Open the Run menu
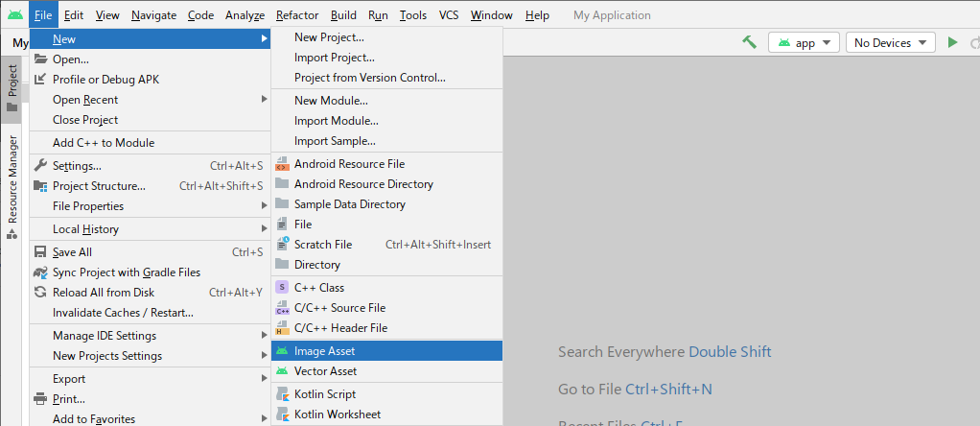Screen dimensions: 980x426 378,15
